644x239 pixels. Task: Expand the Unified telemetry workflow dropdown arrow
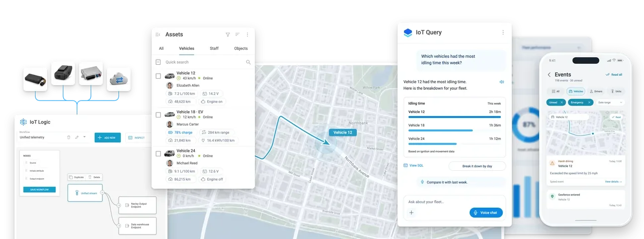point(84,137)
